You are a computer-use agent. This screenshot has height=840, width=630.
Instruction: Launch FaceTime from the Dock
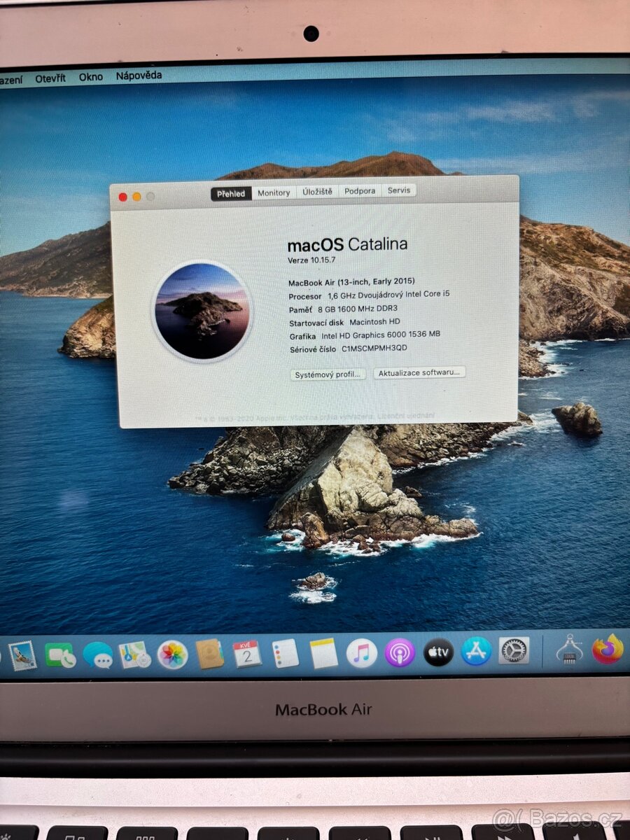[x=60, y=655]
